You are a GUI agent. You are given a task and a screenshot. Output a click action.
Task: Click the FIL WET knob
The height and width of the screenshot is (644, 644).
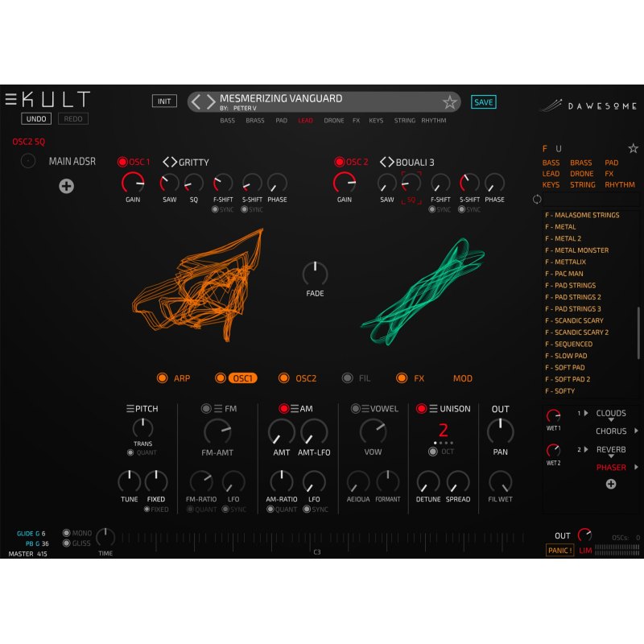(x=500, y=481)
